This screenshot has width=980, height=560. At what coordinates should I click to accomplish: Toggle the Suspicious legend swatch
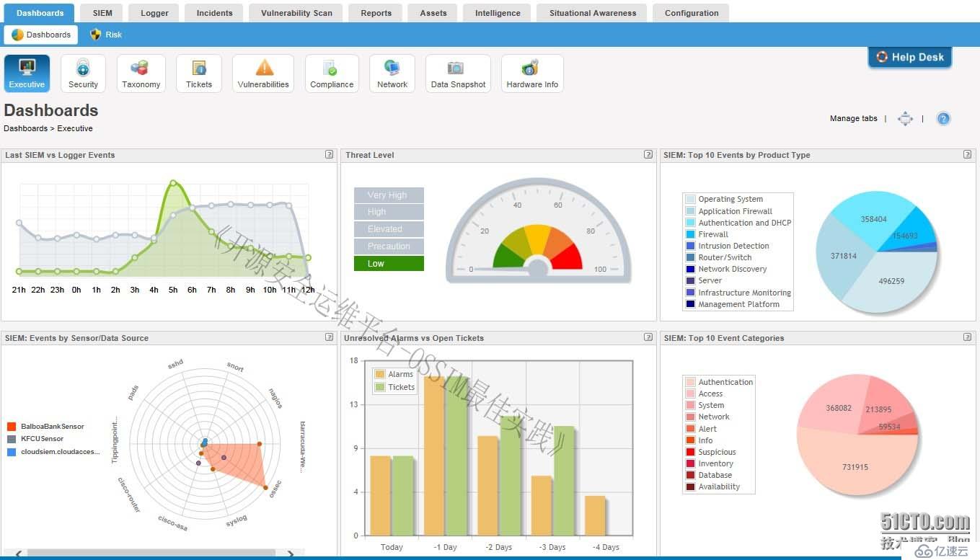690,452
